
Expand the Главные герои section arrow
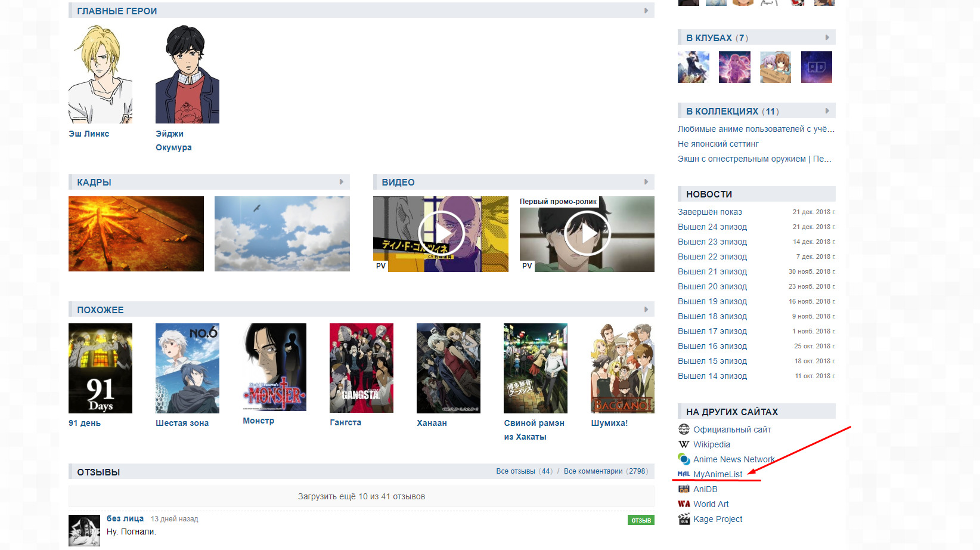point(646,11)
